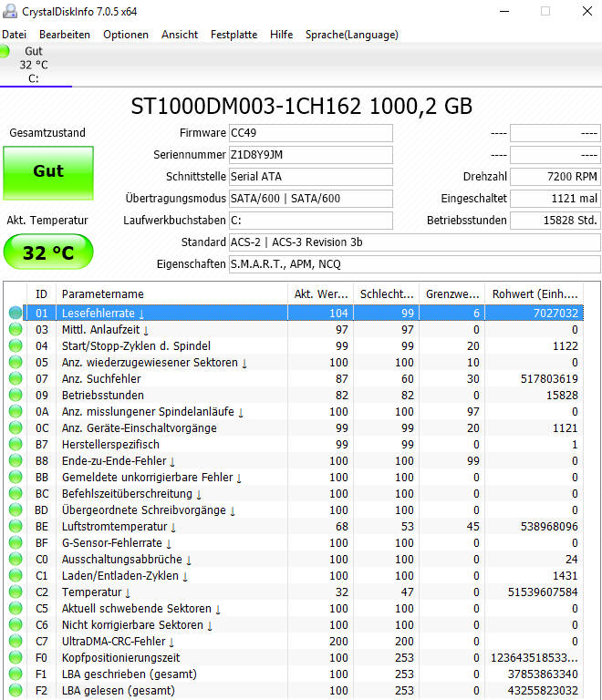The width and height of the screenshot is (602, 700).
Task: Click status icon of Kopfpositionierungszeit row
Action: [x=16, y=657]
